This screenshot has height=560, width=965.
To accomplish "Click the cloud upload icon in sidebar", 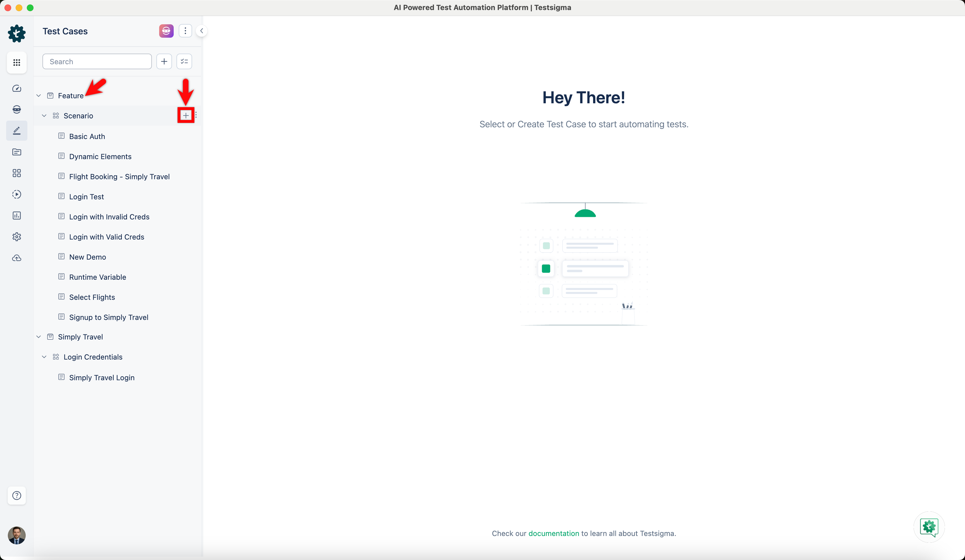I will [16, 258].
